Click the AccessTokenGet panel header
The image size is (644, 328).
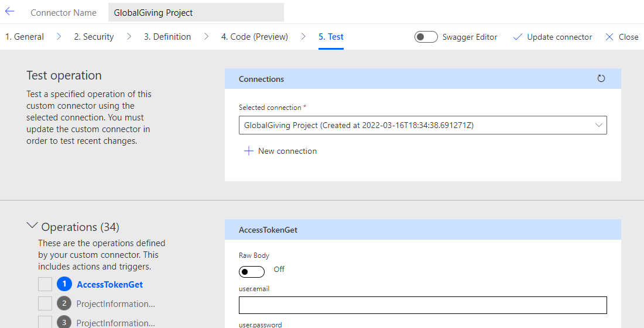coord(423,230)
